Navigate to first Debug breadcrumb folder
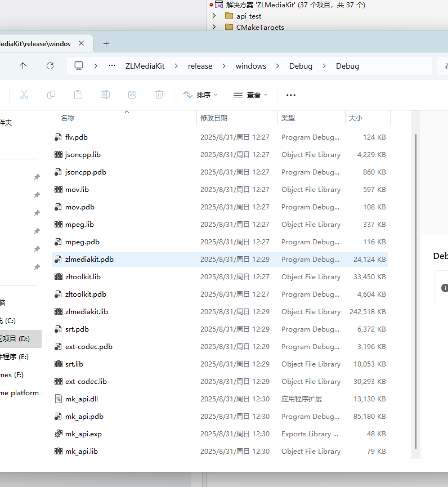448x487 pixels. pyautogui.click(x=301, y=66)
